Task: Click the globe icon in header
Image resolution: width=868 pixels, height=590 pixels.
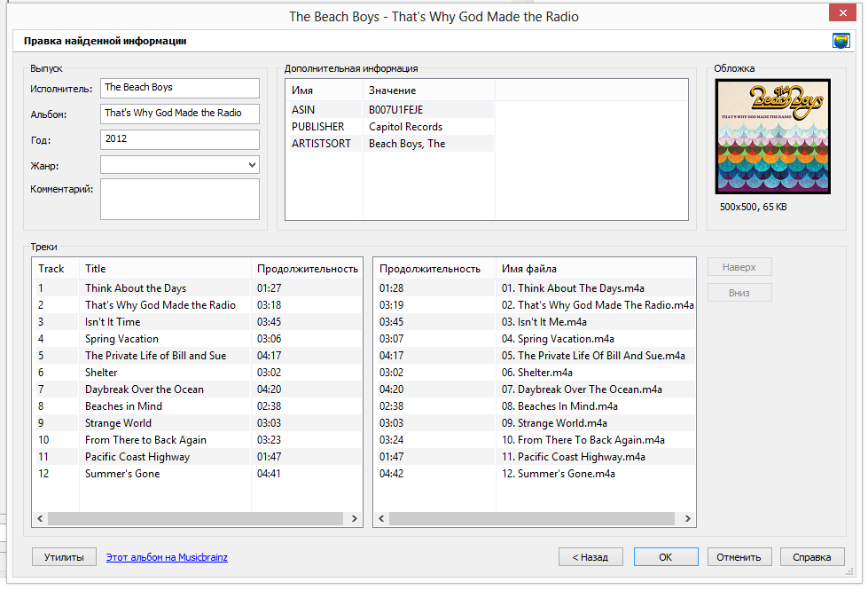Action: (x=841, y=41)
